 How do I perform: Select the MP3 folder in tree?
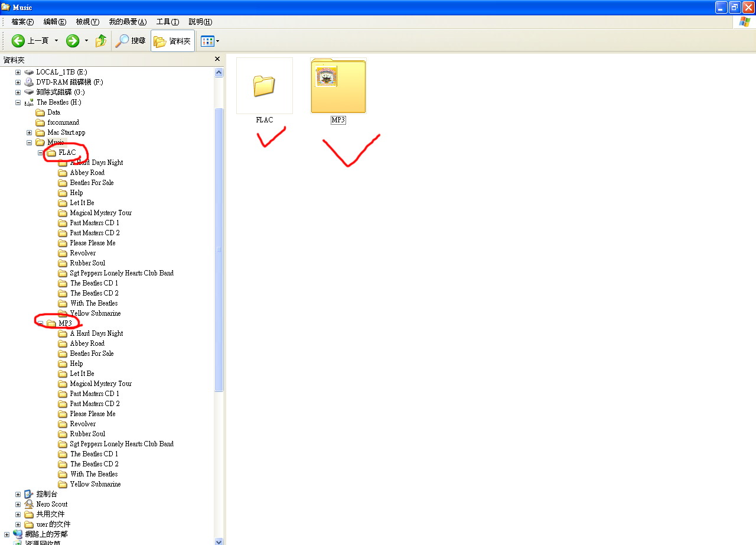(x=65, y=323)
